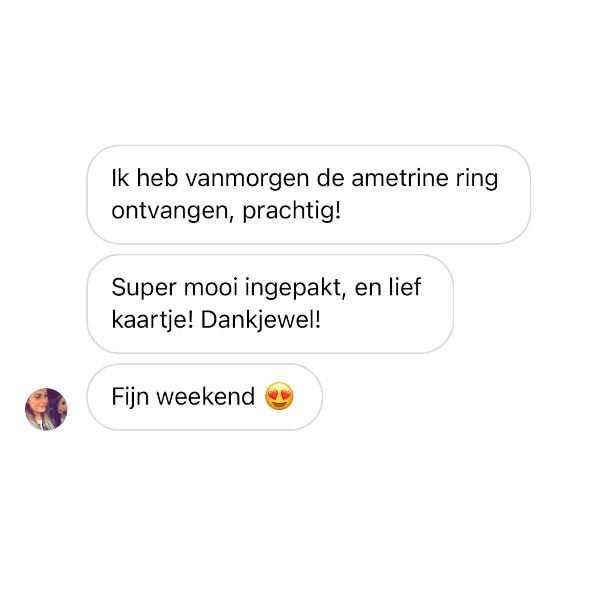Click the word 'lief' in second message
Viewport: 600px width, 600px height.
click(x=405, y=287)
